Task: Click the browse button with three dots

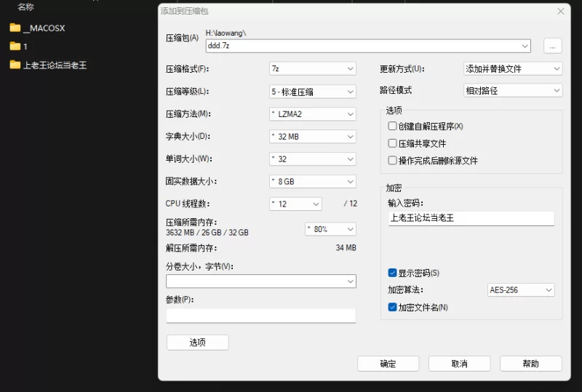Action: coord(552,46)
